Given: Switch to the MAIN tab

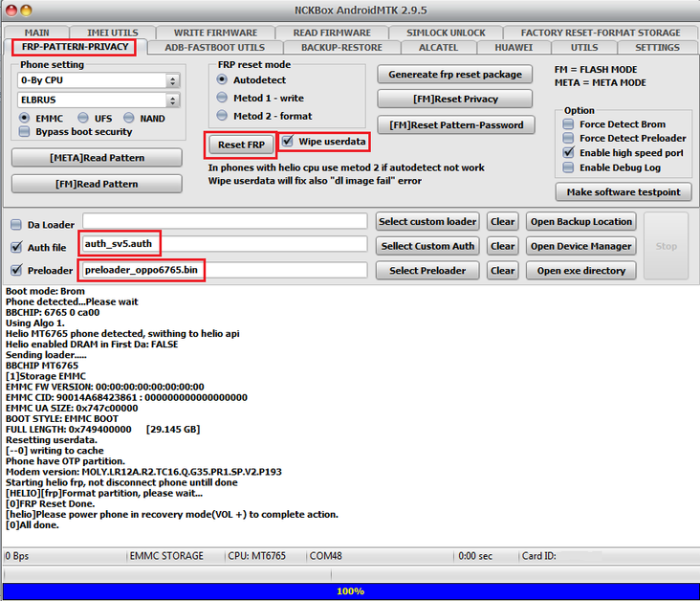Looking at the screenshot, I should tap(36, 33).
